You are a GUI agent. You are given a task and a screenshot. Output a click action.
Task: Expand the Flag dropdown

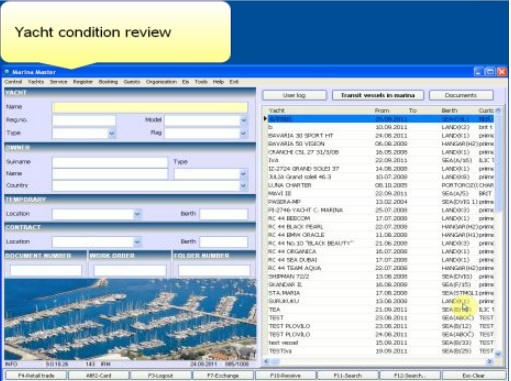(x=244, y=133)
